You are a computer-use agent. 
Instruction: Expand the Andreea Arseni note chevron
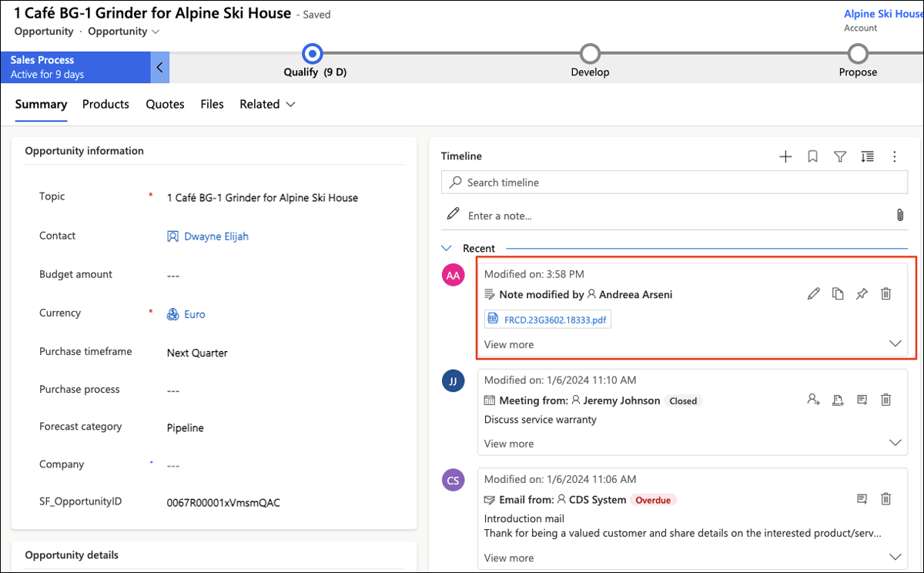tap(895, 344)
